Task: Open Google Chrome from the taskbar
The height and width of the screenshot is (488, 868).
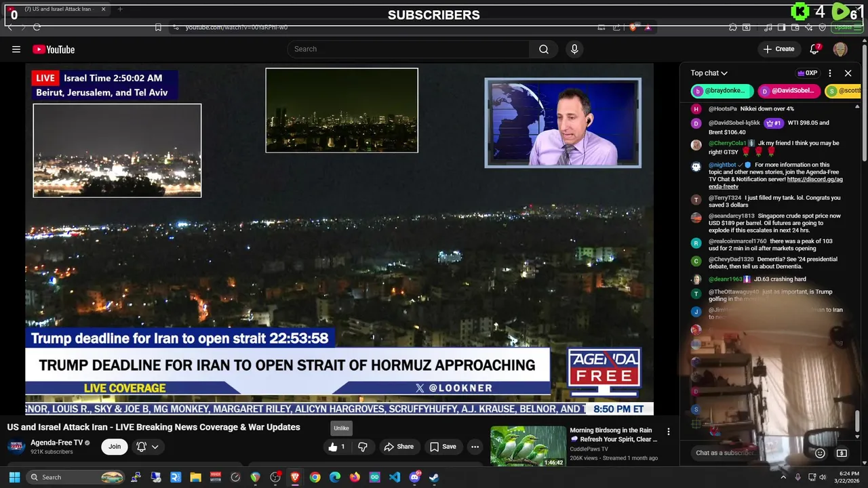Action: pos(315,477)
